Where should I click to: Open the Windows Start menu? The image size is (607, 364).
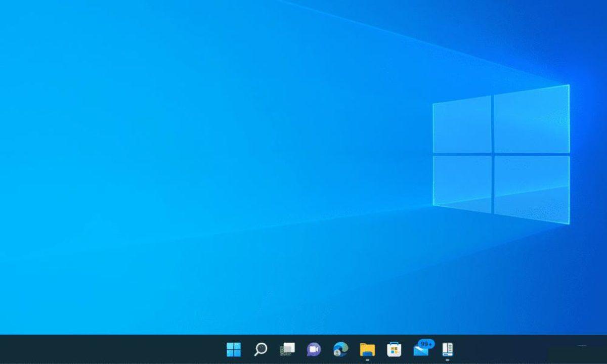[234, 349]
